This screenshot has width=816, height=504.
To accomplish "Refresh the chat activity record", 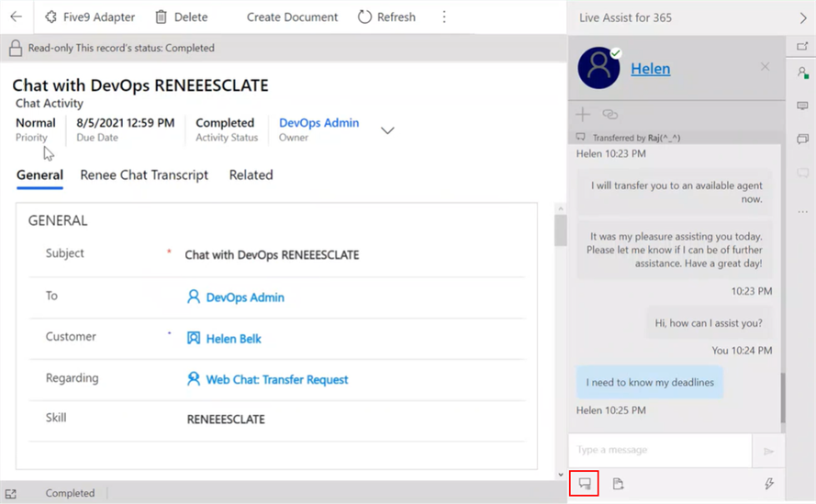I will tap(386, 17).
